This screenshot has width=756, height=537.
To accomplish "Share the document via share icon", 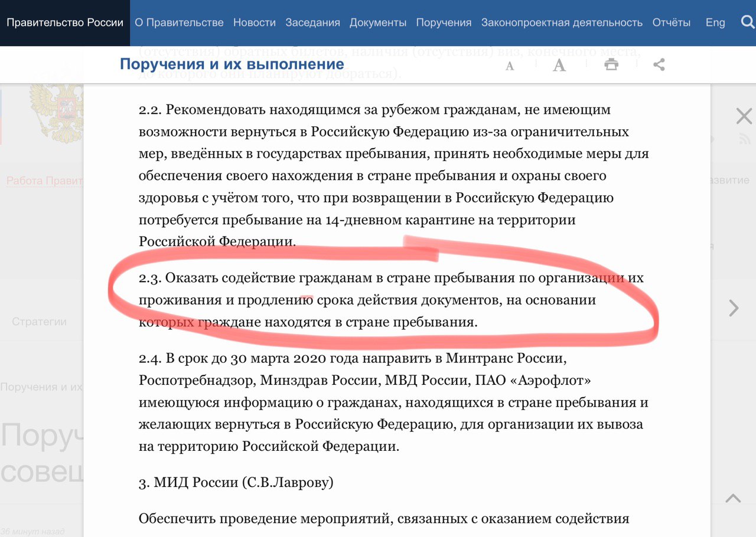I will 659,64.
